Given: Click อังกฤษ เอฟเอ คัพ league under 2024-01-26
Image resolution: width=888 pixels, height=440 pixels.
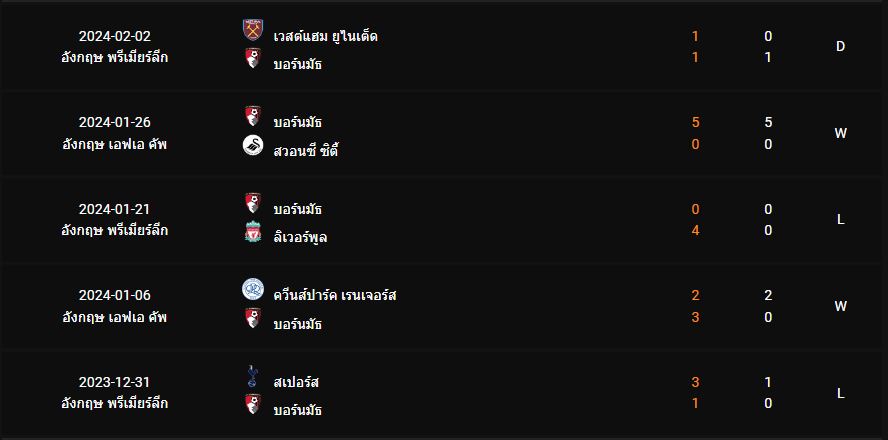Looking at the screenshot, I should pyautogui.click(x=115, y=145).
